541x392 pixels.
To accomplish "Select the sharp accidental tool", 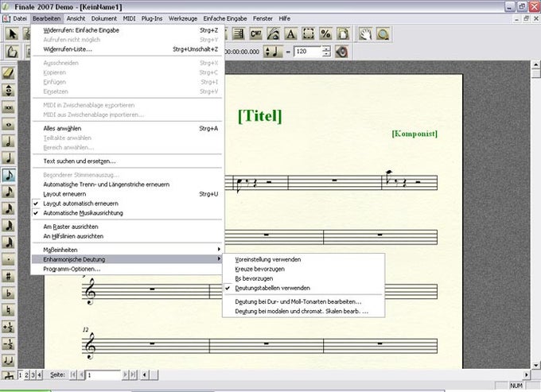I will 8,277.
